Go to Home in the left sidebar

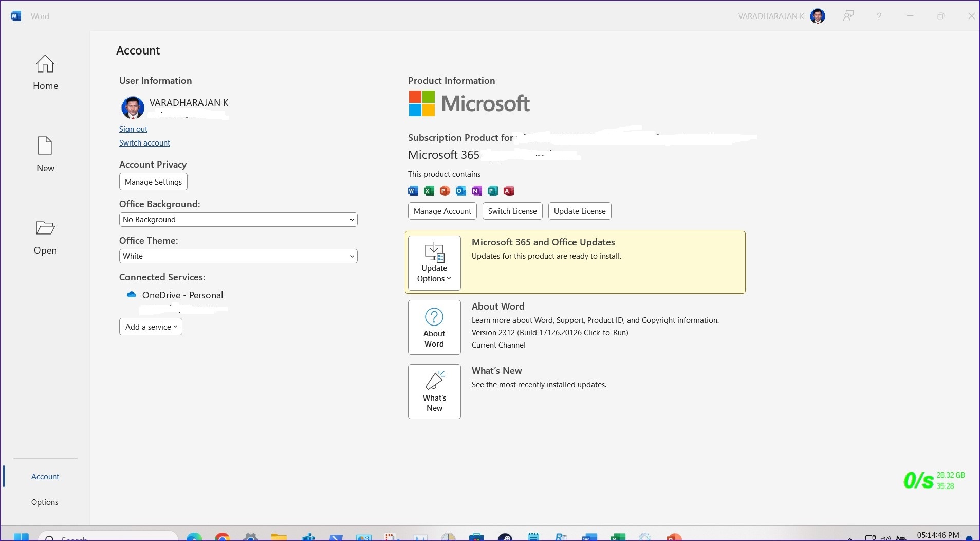point(45,73)
